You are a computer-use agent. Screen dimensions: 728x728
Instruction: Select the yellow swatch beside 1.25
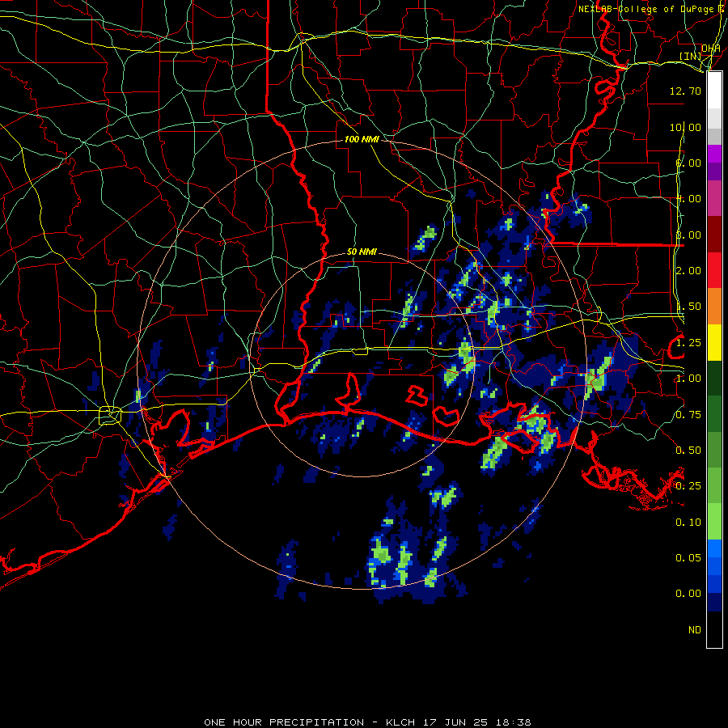tap(714, 342)
